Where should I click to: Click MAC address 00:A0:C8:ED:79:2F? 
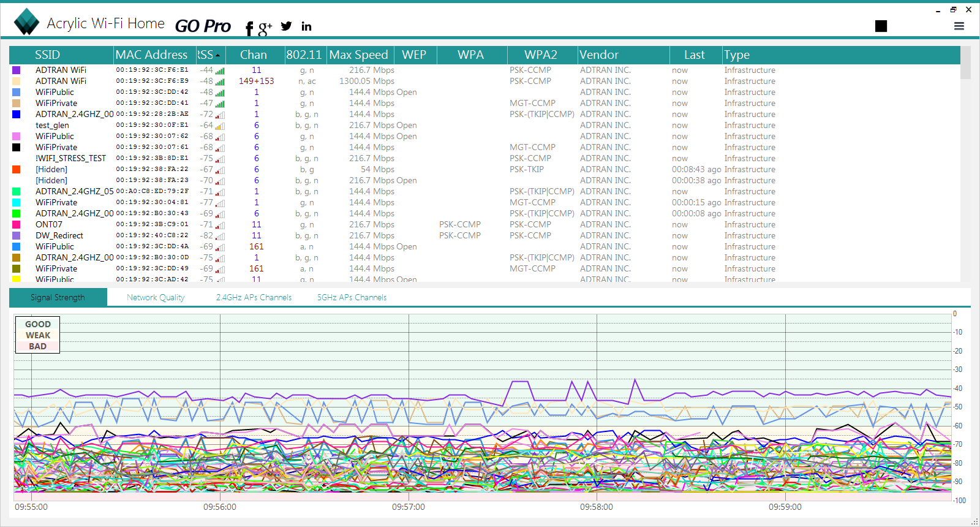tap(153, 192)
